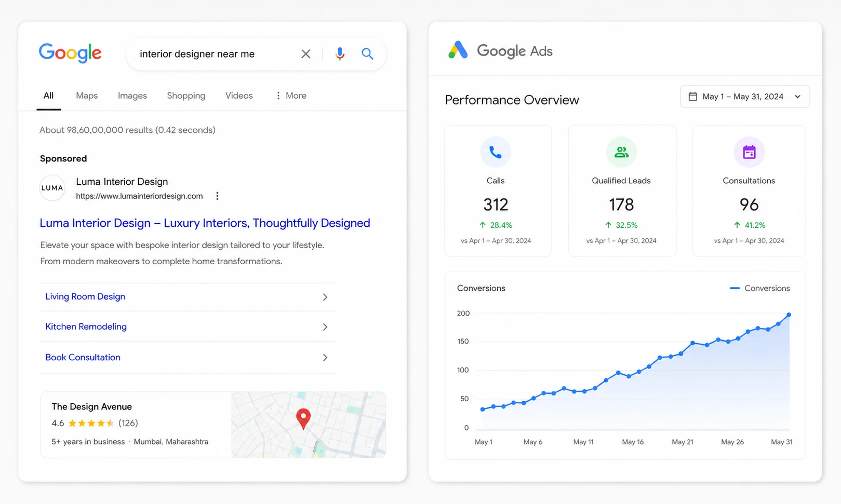Screen dimensions: 841x504
Task: Switch to the Images tab
Action: point(132,96)
